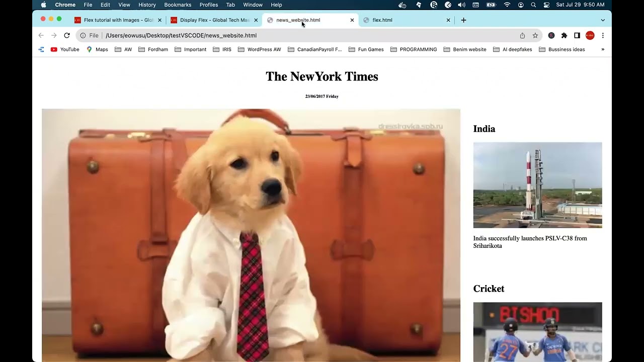Open the YouTube bookmark

click(65, 49)
